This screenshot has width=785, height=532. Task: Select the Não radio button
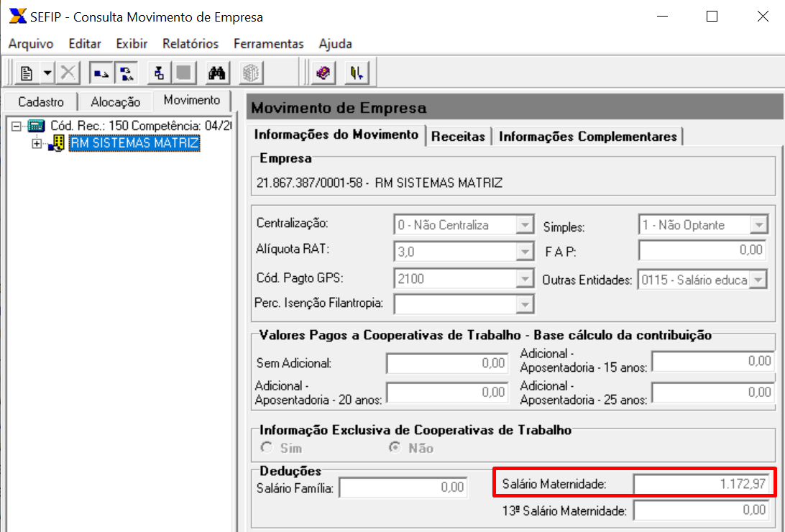pyautogui.click(x=395, y=447)
